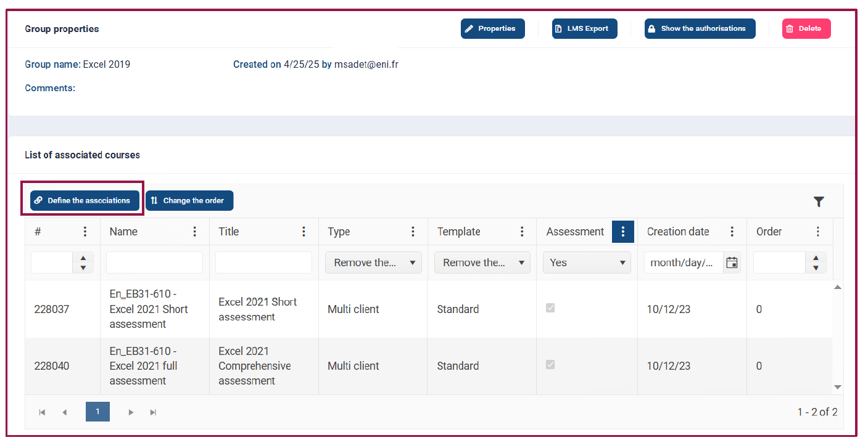Screen dimensions: 868x448
Task: Sort by the Assessment column header
Action: coord(575,232)
